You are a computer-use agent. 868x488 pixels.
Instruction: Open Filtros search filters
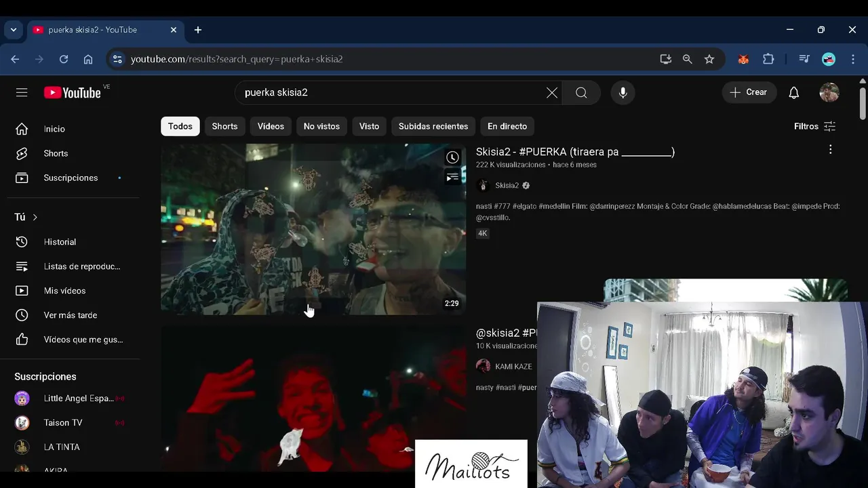[x=815, y=126]
